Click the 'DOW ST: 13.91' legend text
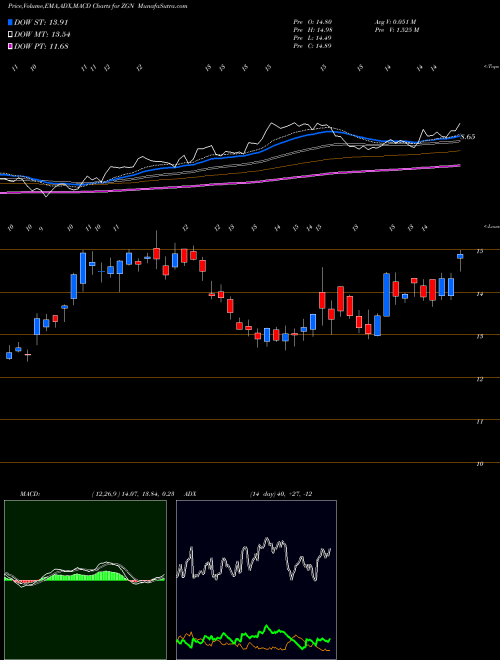Image resolution: width=500 pixels, height=660 pixels. tap(41, 22)
